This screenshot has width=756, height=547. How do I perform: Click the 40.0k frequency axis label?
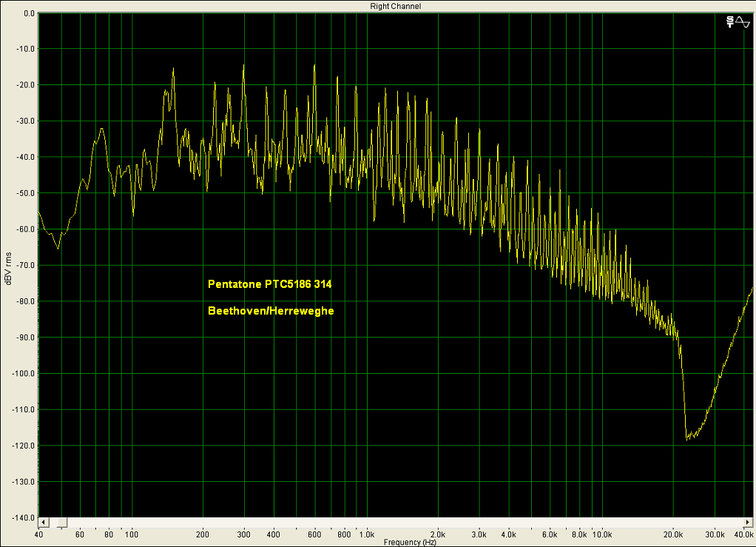[x=744, y=534]
